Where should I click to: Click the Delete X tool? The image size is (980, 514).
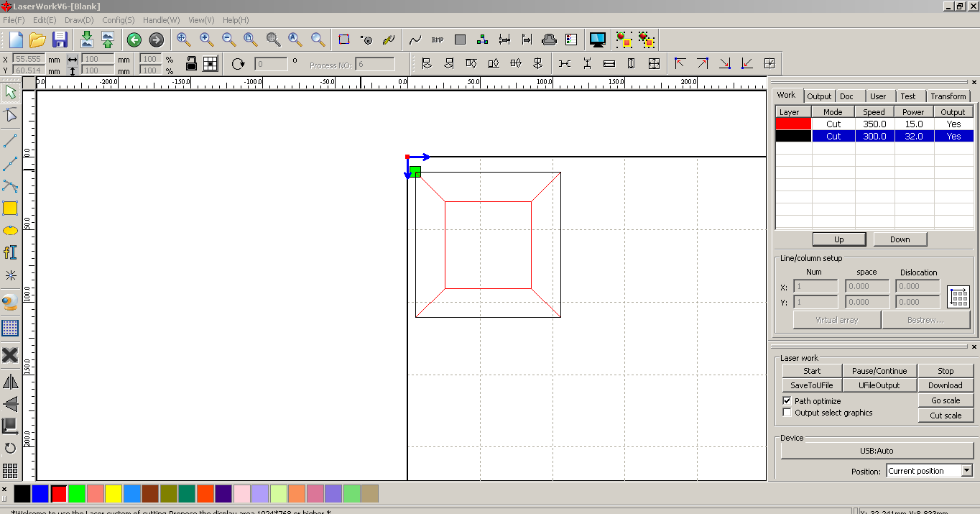10,354
